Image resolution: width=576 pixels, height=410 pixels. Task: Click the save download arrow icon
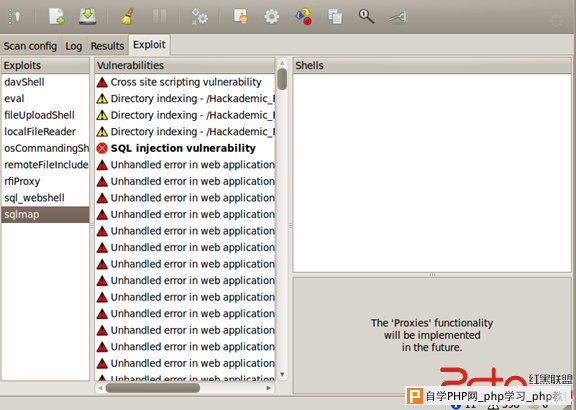(x=88, y=17)
